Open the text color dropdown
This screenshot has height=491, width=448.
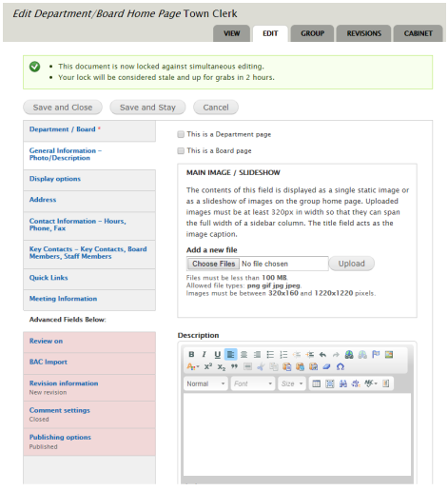click(193, 366)
